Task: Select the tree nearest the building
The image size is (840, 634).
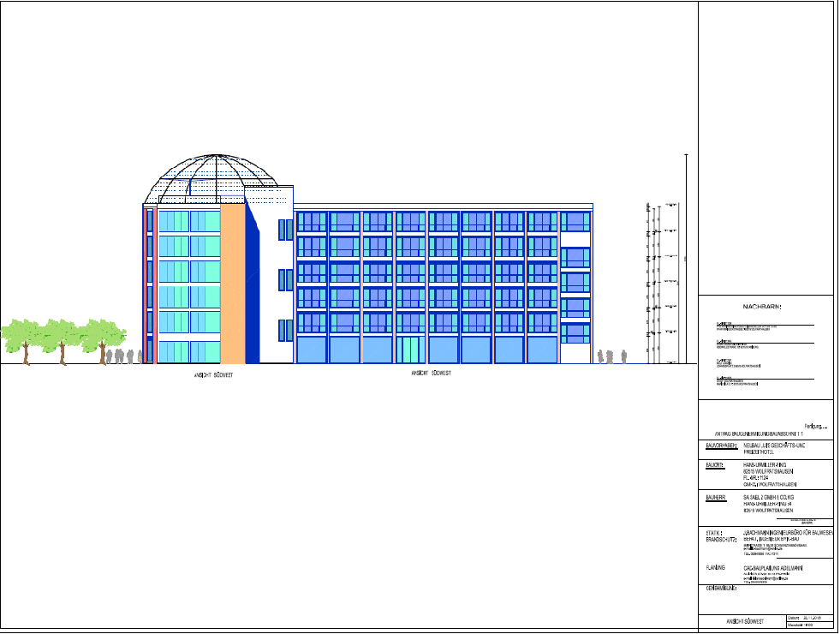Action: point(102,338)
